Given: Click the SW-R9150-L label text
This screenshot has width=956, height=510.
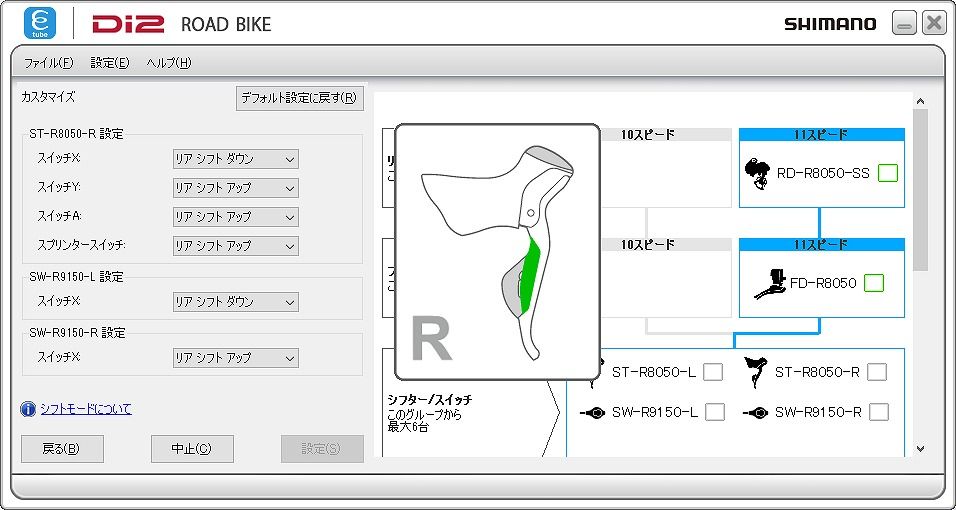Looking at the screenshot, I should (x=655, y=412).
